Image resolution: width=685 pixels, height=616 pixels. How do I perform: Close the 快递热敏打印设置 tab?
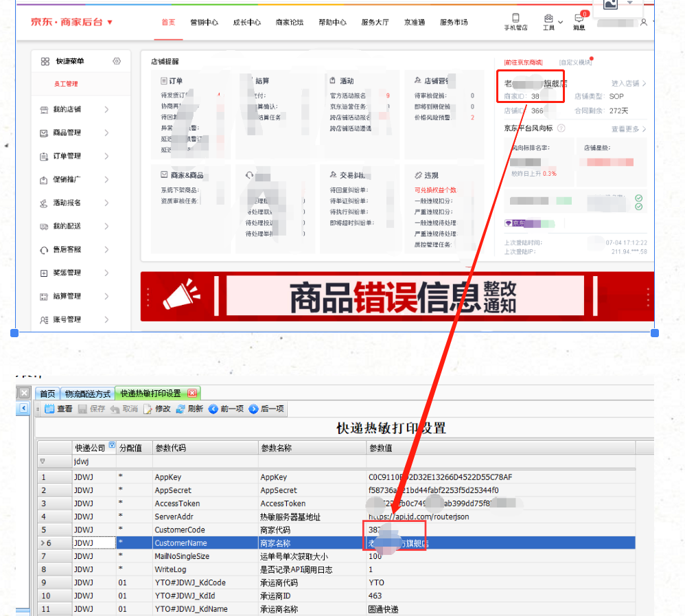(191, 393)
